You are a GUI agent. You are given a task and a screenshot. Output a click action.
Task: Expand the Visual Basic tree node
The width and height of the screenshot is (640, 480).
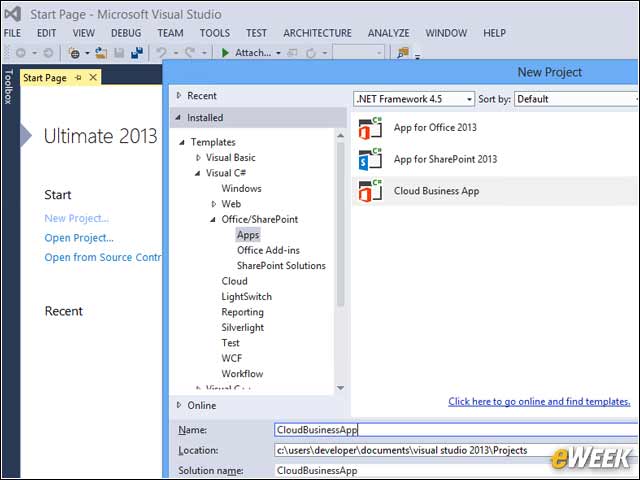198,158
